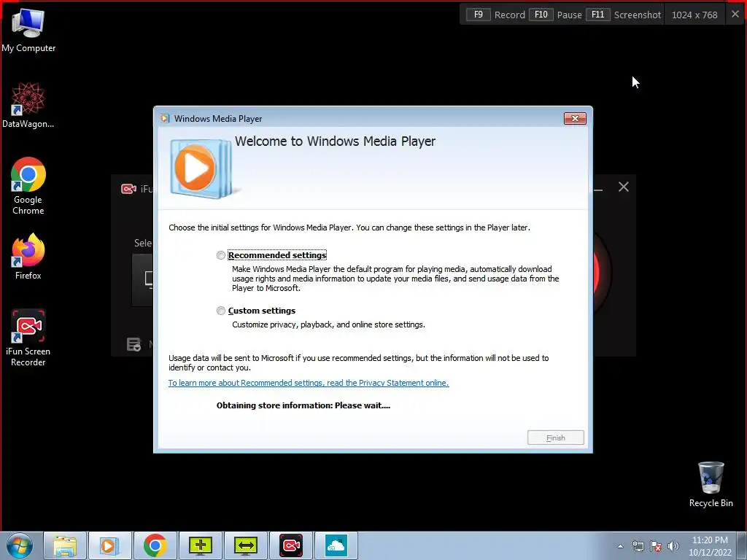747x560 pixels.
Task: Click the green double-arrow taskbar icon
Action: 245,545
